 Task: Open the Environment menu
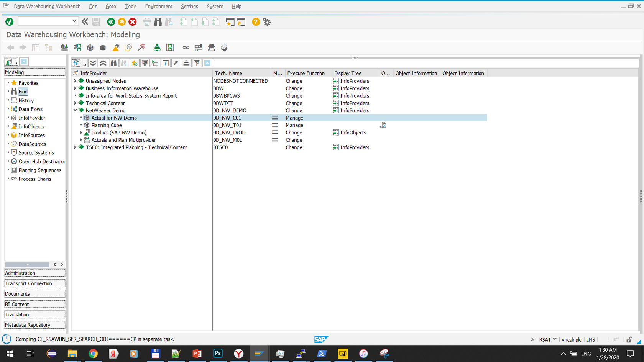tap(159, 6)
